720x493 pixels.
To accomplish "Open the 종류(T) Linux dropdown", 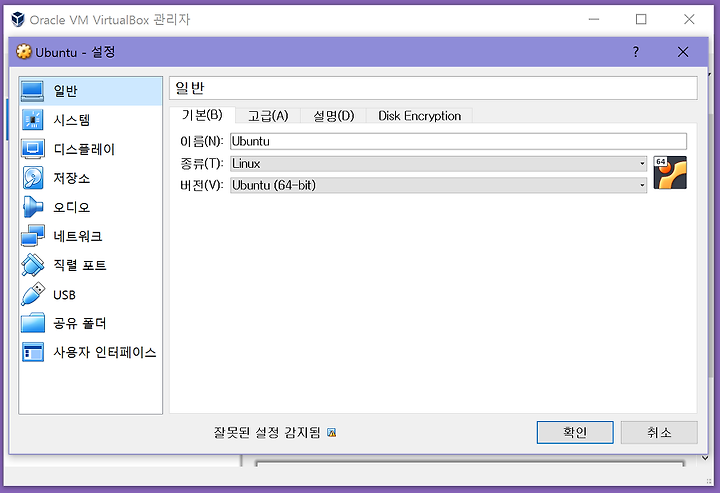I will pos(439,163).
